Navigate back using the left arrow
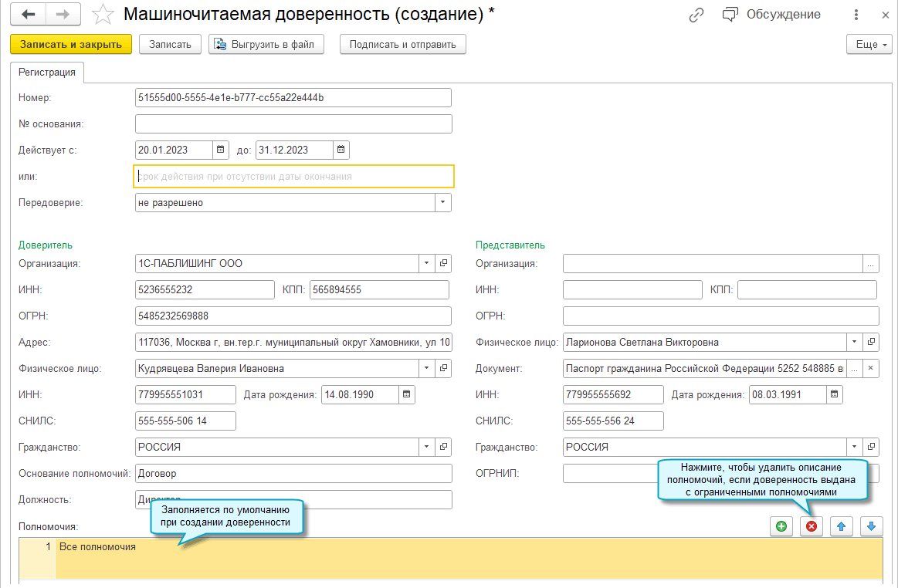This screenshot has height=588, width=898. [29, 14]
